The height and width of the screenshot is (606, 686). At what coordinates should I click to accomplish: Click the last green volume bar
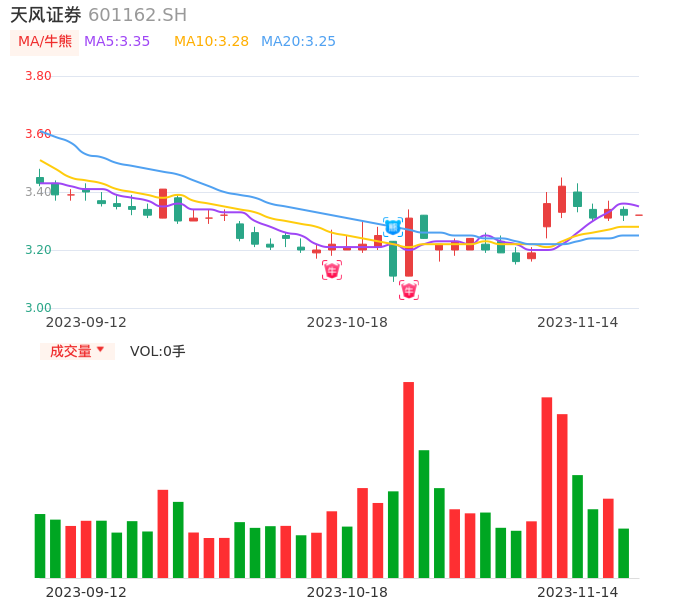(x=623, y=553)
